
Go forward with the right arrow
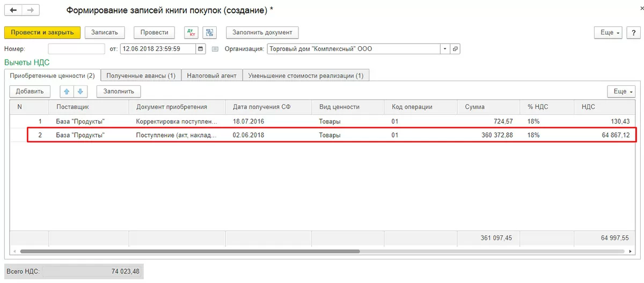tap(30, 10)
